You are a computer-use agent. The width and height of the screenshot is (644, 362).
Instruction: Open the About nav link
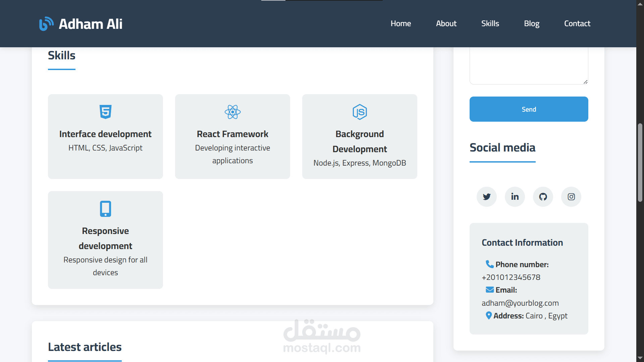tap(446, 23)
